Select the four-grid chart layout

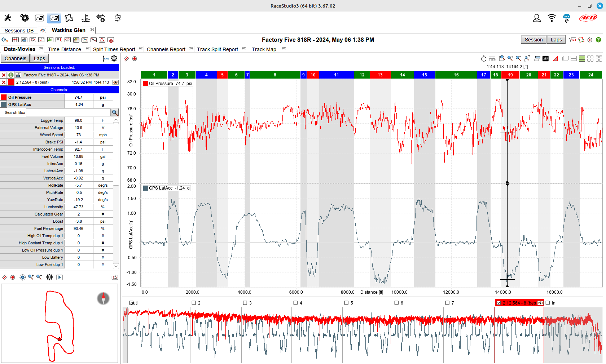pos(590,58)
